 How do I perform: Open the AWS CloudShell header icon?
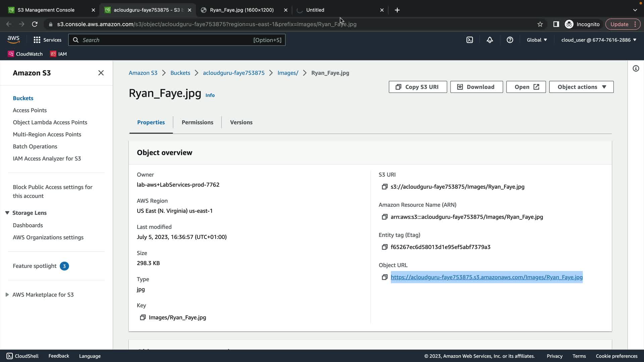470,40
